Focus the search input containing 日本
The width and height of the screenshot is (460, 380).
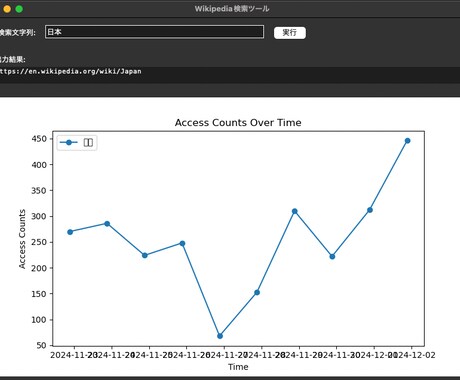[155, 32]
